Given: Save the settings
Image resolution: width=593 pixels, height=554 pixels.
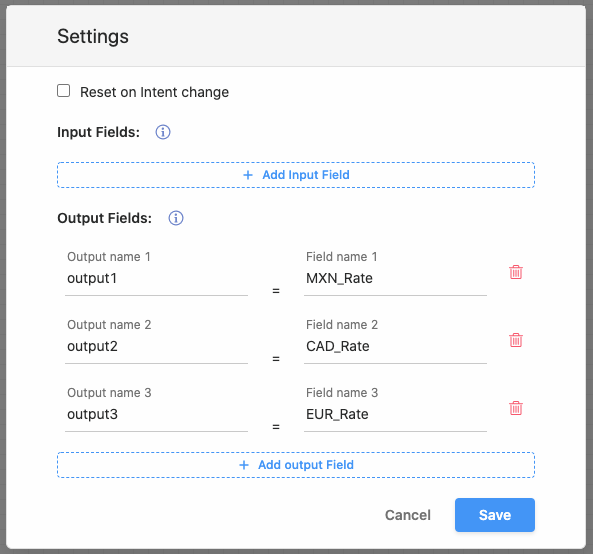Looking at the screenshot, I should [495, 515].
